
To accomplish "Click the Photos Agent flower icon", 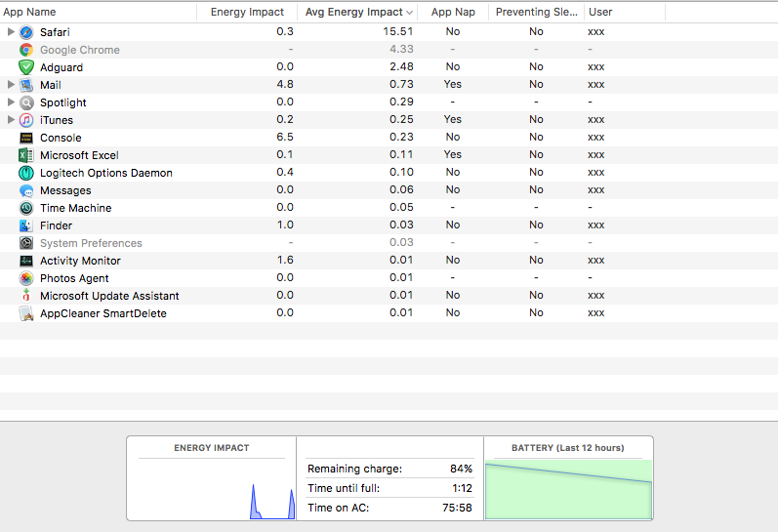I will (26, 278).
